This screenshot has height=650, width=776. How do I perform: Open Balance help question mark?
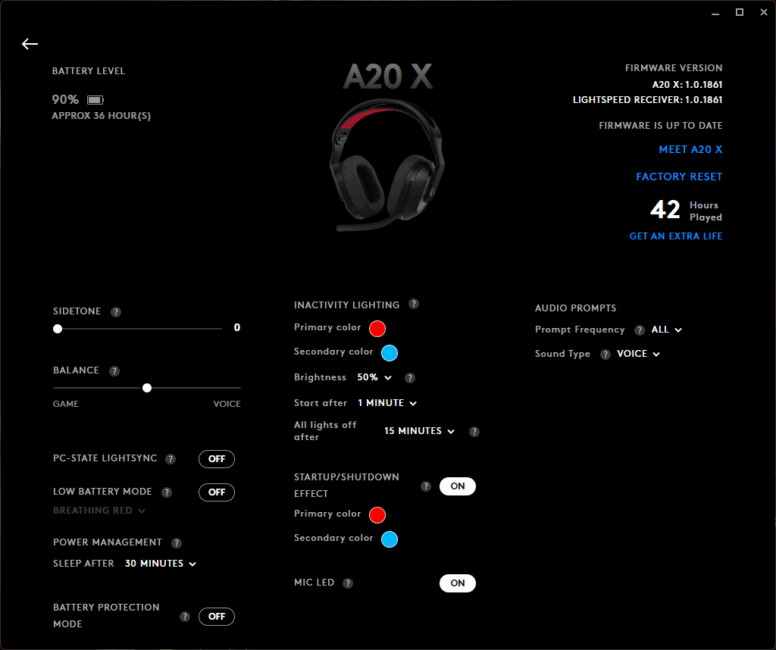pos(114,371)
